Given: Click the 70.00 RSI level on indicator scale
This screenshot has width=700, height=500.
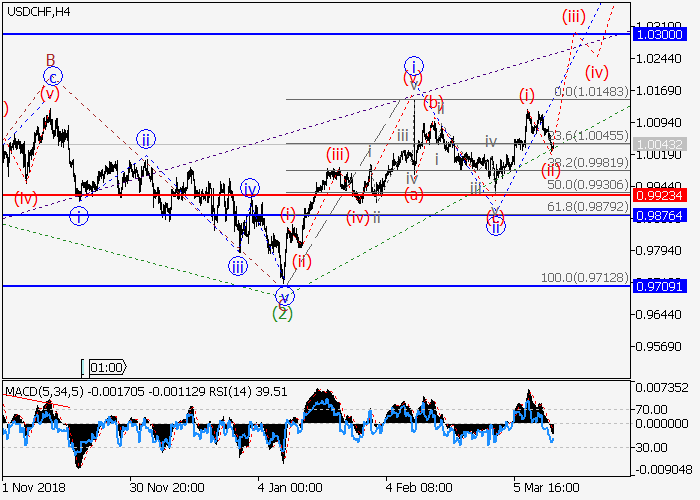Looking at the screenshot, I should coord(660,408).
